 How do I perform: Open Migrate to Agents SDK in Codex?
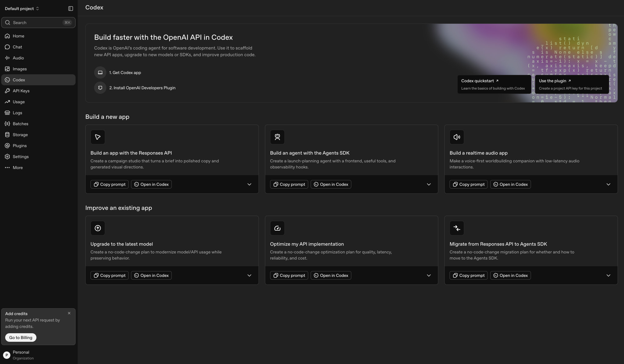tap(510, 275)
